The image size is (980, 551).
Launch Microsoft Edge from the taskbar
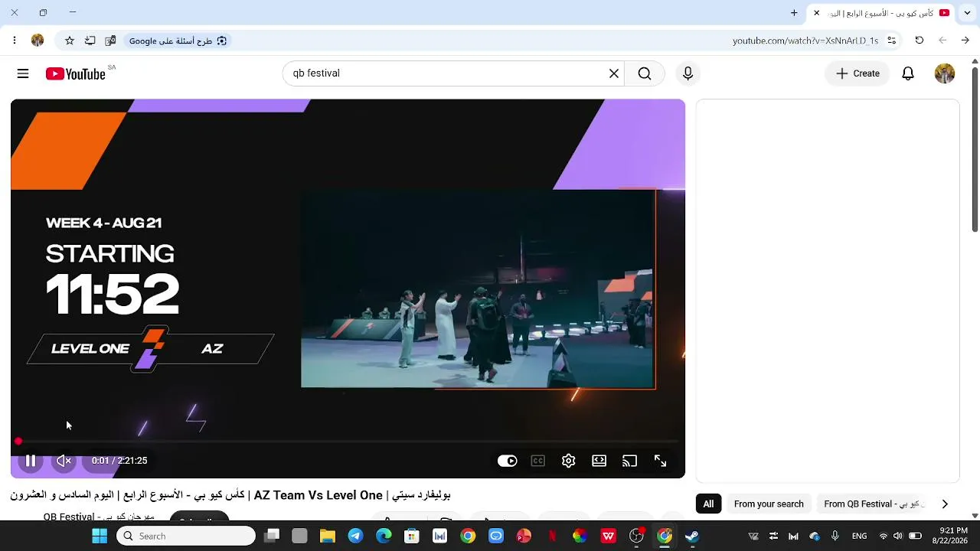coord(384,536)
